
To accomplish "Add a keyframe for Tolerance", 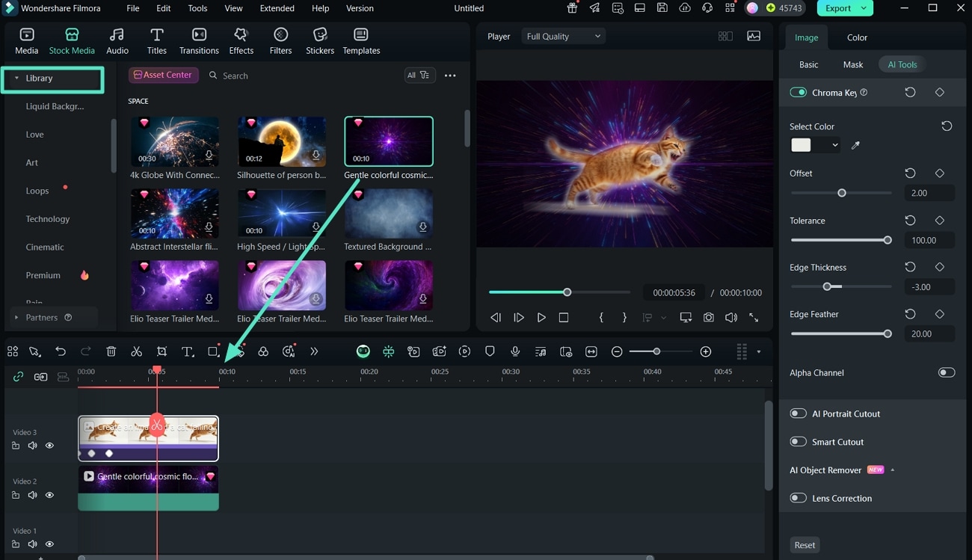I will click(940, 221).
